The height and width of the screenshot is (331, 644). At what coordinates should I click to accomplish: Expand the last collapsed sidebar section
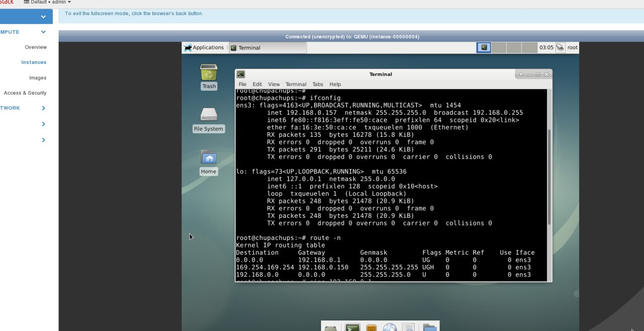[x=43, y=140]
